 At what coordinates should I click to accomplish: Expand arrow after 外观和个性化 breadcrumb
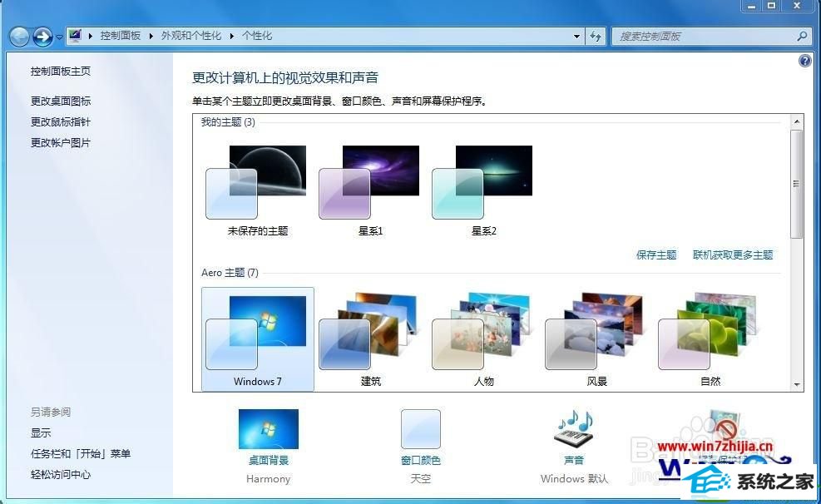pyautogui.click(x=231, y=36)
